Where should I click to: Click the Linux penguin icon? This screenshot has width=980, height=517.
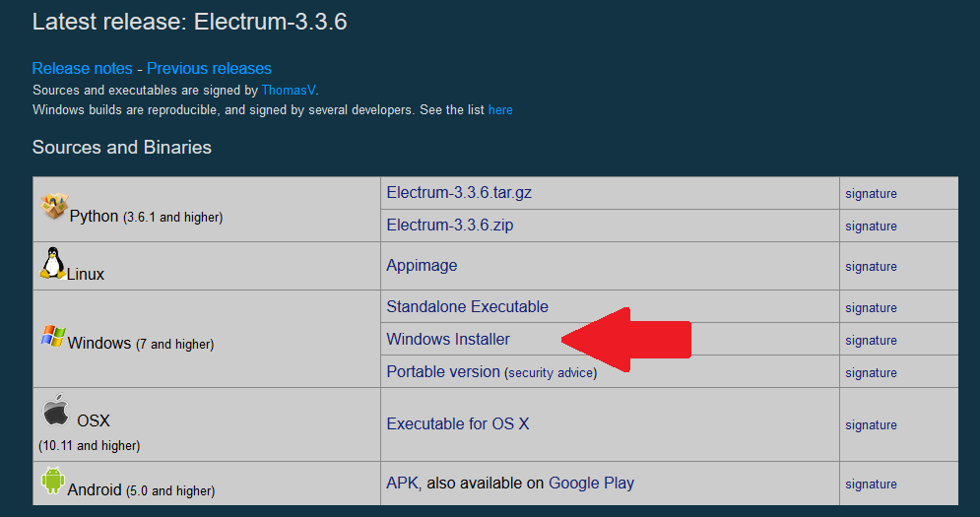point(52,263)
